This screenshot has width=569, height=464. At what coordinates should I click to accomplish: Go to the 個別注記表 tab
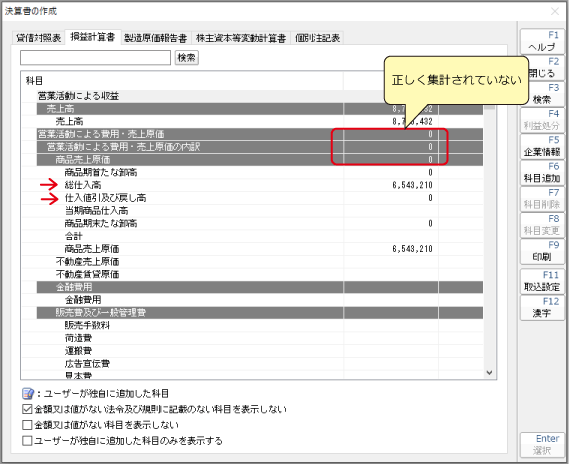(318, 38)
